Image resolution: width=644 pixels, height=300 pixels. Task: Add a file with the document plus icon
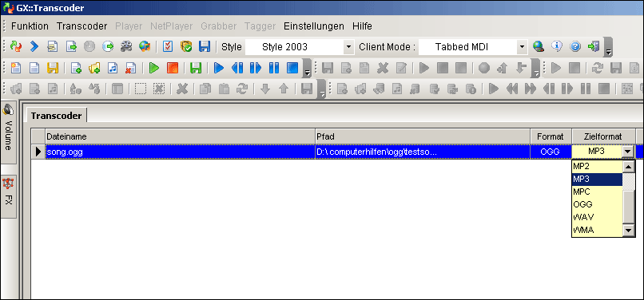pyautogui.click(x=76, y=68)
